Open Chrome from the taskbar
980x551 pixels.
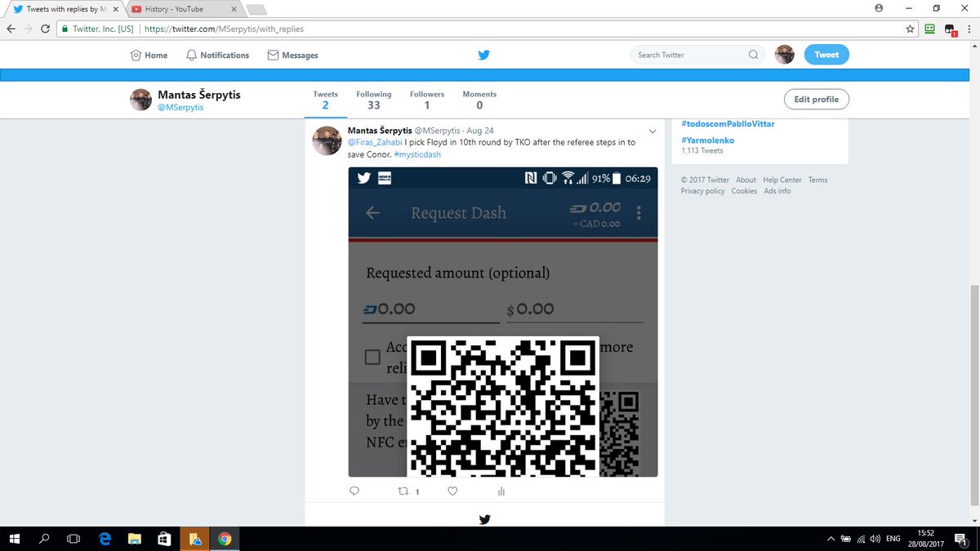tap(223, 539)
